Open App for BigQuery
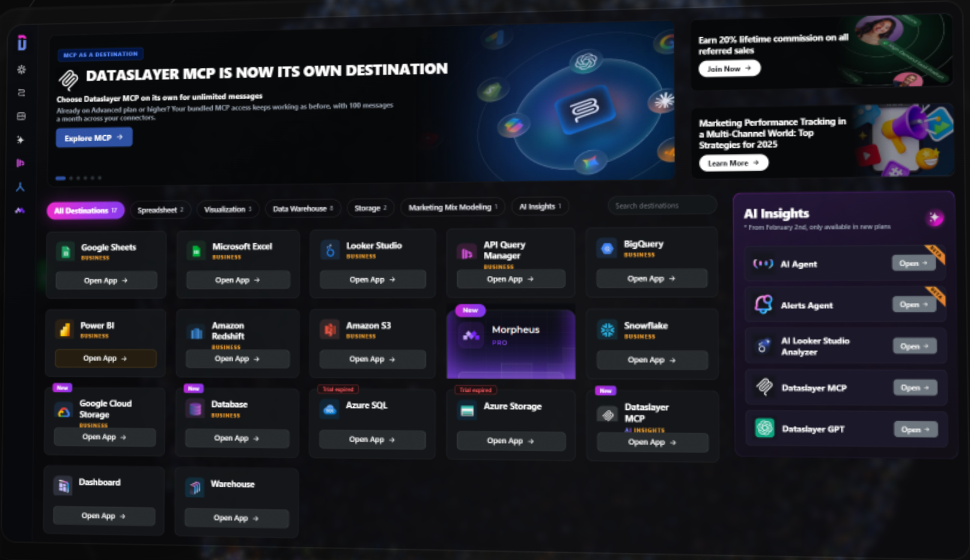 [651, 278]
